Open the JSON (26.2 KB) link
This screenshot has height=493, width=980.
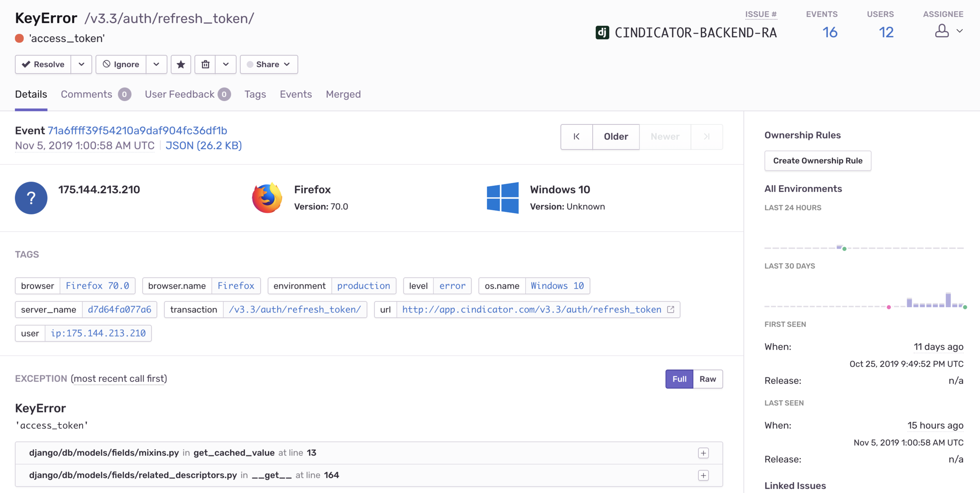pos(203,146)
